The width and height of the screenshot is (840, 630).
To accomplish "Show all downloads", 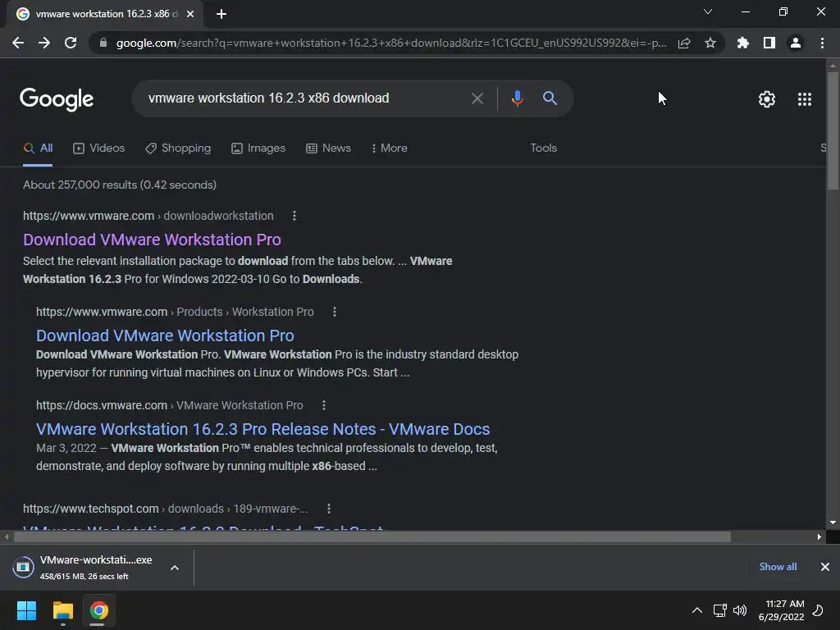I will [778, 567].
